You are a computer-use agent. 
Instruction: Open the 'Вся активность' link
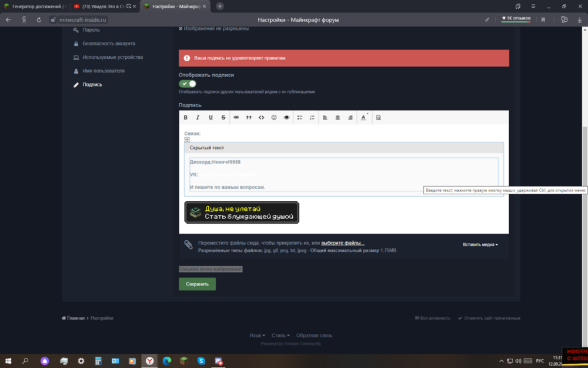tap(433, 318)
